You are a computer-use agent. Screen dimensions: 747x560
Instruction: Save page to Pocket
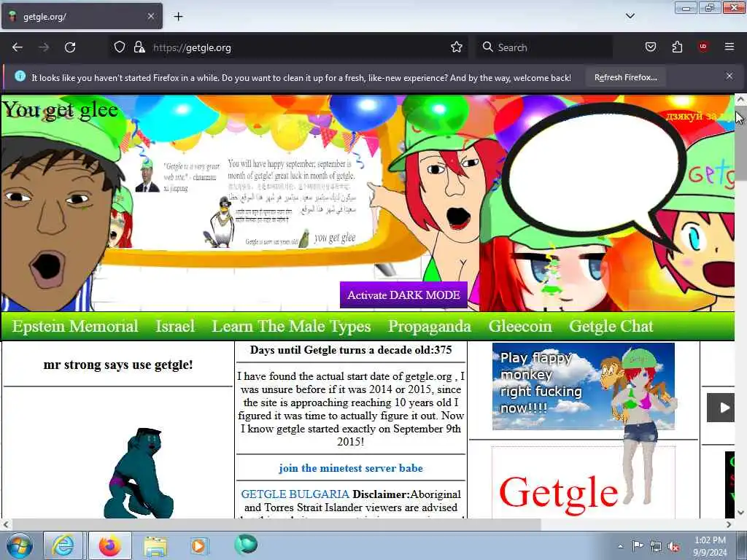click(650, 47)
